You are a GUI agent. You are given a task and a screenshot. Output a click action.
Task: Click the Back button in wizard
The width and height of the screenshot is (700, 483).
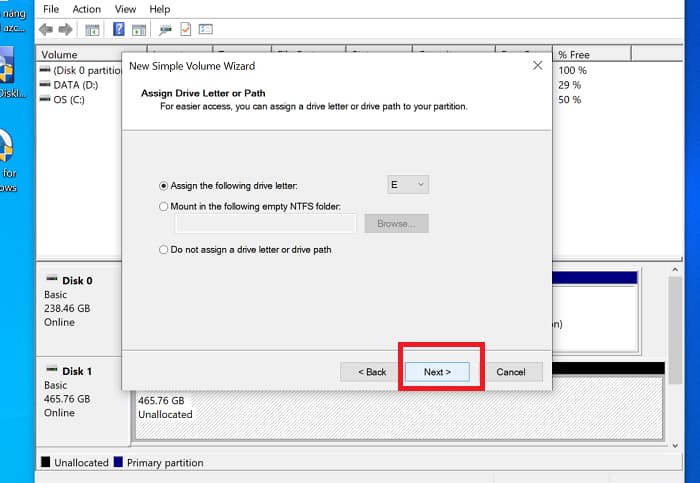point(370,372)
